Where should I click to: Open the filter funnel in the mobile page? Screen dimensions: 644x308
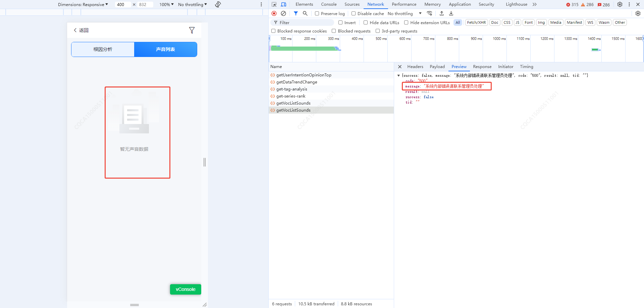pos(192,30)
